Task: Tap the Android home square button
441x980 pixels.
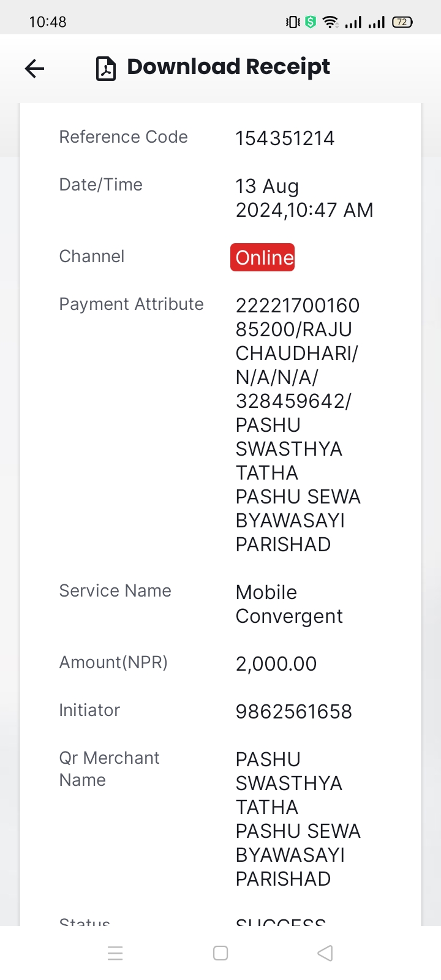Action: coord(221,953)
